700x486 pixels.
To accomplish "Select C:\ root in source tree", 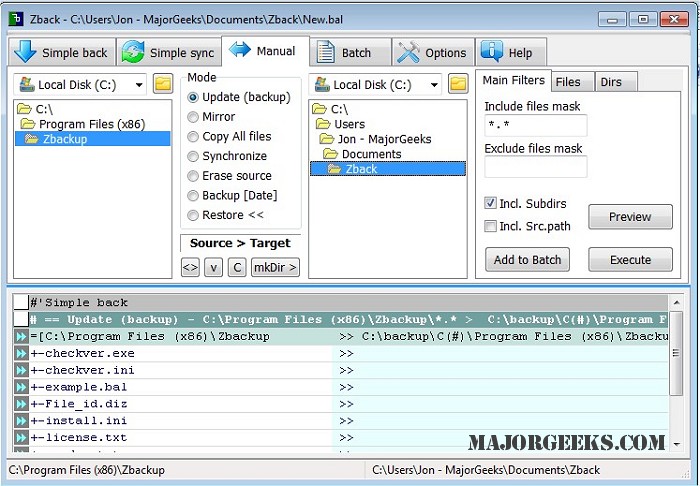I will coord(44,109).
